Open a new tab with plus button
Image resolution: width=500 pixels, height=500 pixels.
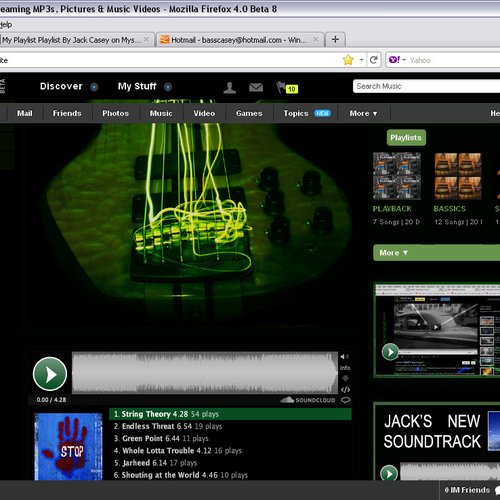coord(335,40)
